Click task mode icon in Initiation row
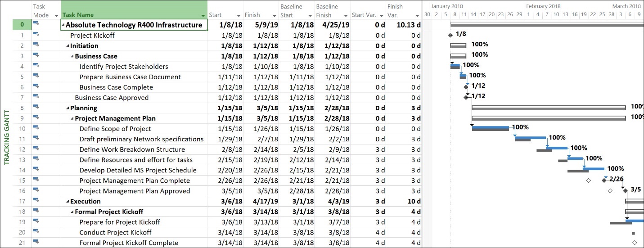 tap(36, 45)
